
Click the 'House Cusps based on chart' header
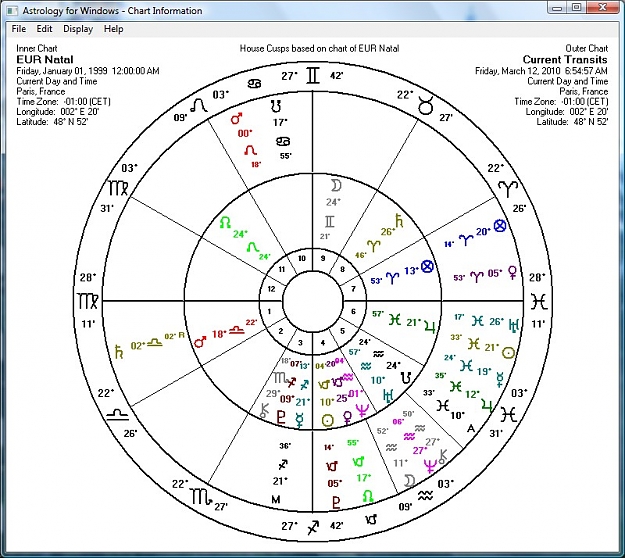click(319, 49)
